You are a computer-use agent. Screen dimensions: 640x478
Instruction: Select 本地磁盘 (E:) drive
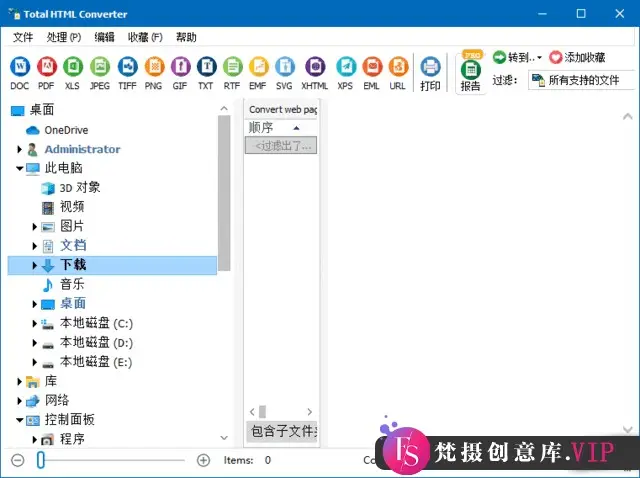tap(96, 362)
